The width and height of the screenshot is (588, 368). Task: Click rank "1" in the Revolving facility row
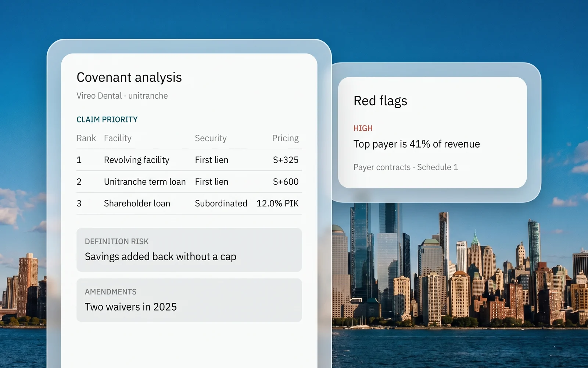click(79, 160)
